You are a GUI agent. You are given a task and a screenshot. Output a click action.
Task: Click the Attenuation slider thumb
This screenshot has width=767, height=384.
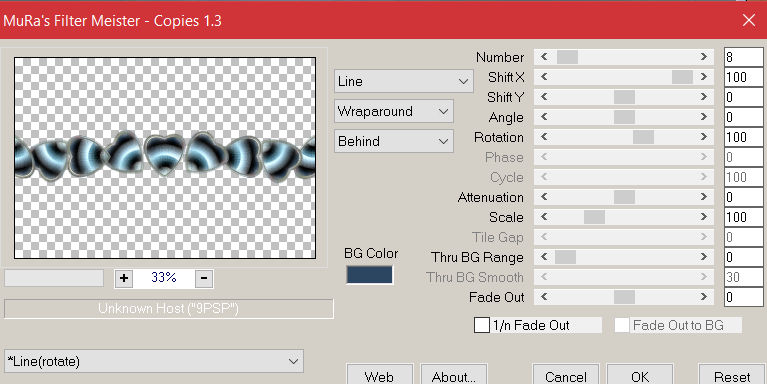624,197
